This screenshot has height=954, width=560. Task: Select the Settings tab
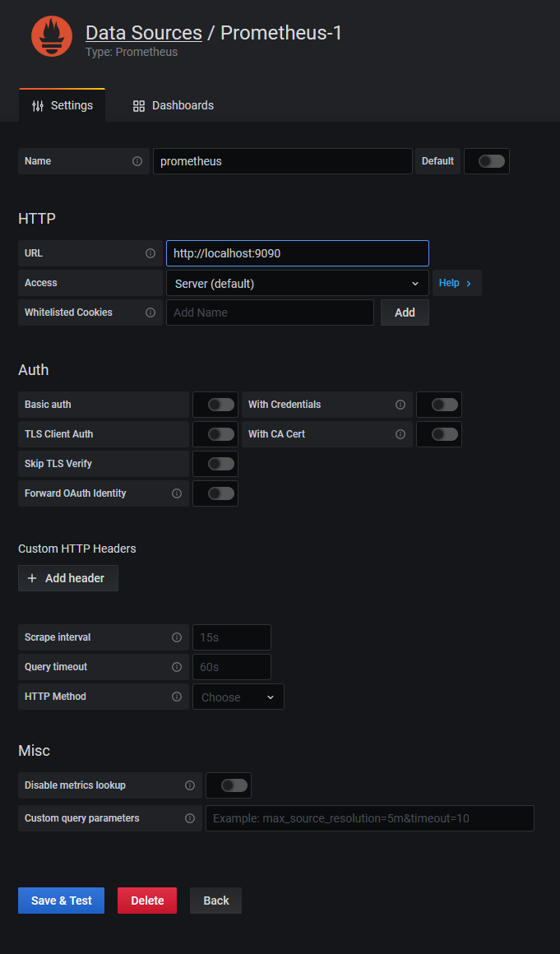point(62,105)
